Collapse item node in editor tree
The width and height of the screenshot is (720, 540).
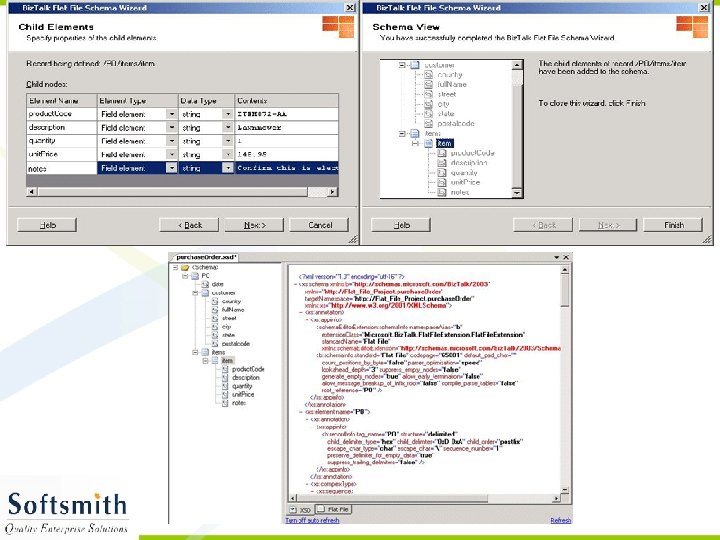(206, 361)
